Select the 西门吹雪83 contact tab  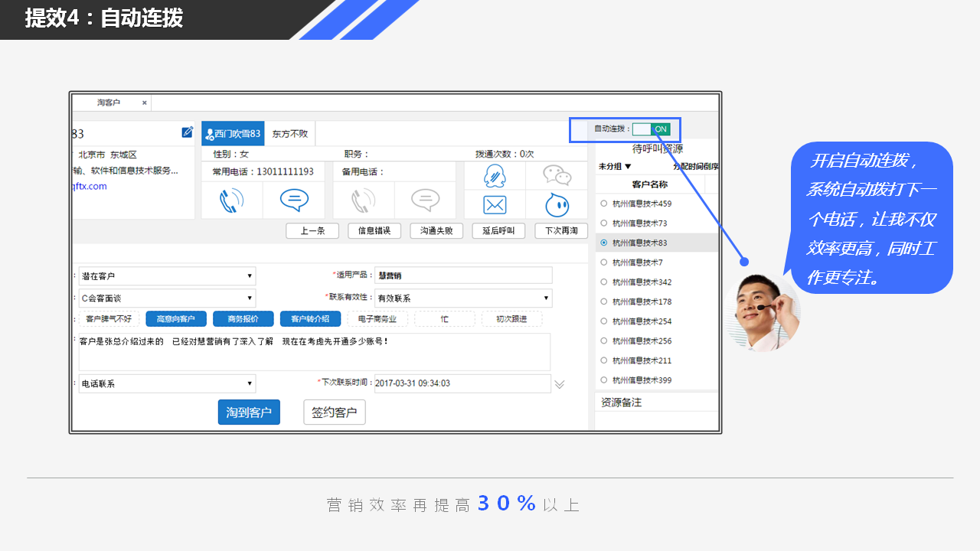(233, 134)
